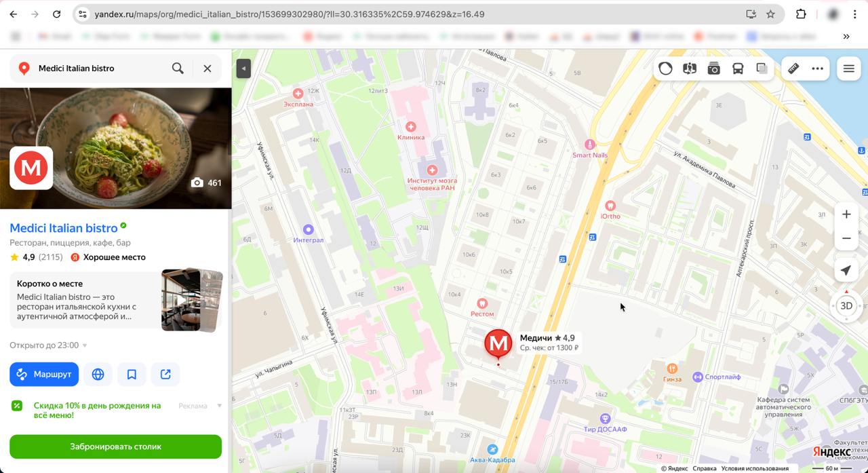The width and height of the screenshot is (868, 473).
Task: Select the Тир ДОСААФ marker
Action: click(605, 418)
